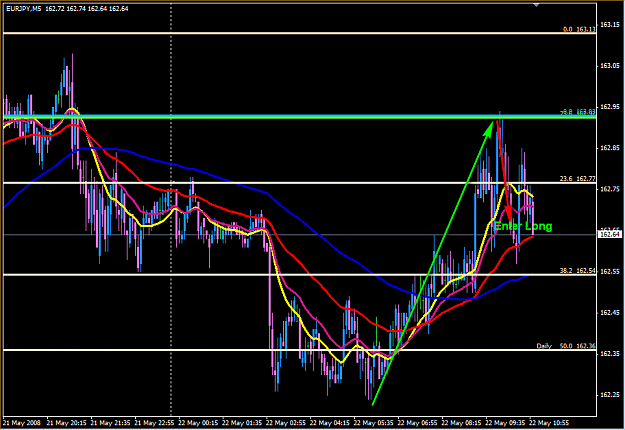Click the '22 May 05:35' time label
Screen dimensions: 625x430
(373, 422)
